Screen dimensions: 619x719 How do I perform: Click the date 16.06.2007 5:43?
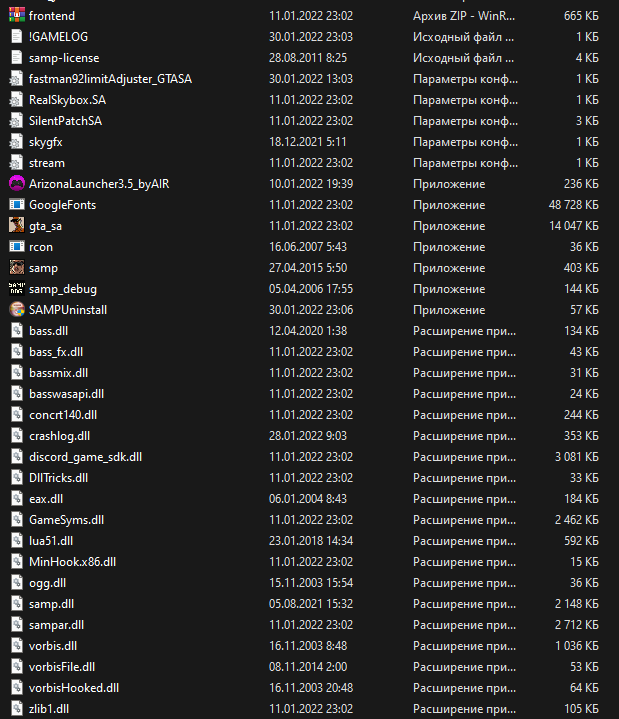pos(308,247)
